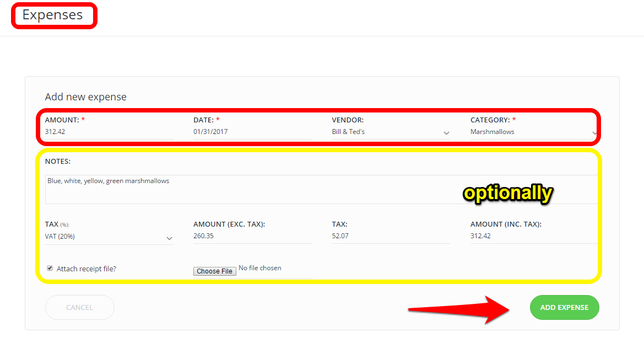Click the Cancel button

click(x=80, y=307)
